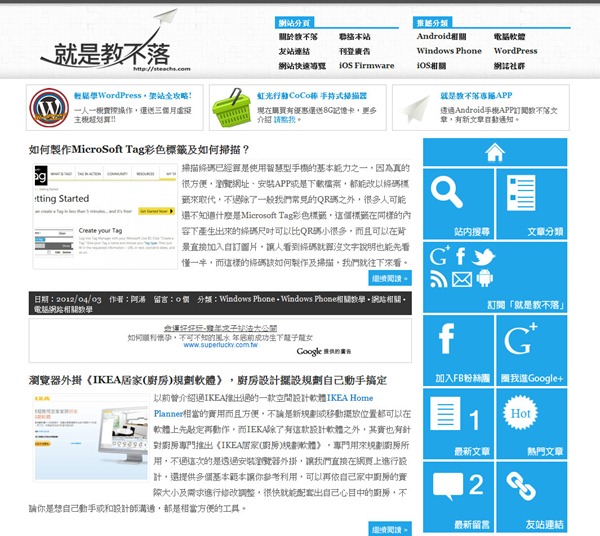The width and height of the screenshot is (600, 536).
Task: Open the 虹光行動CoCo棒 banner title
Action: pyautogui.click(x=312, y=96)
